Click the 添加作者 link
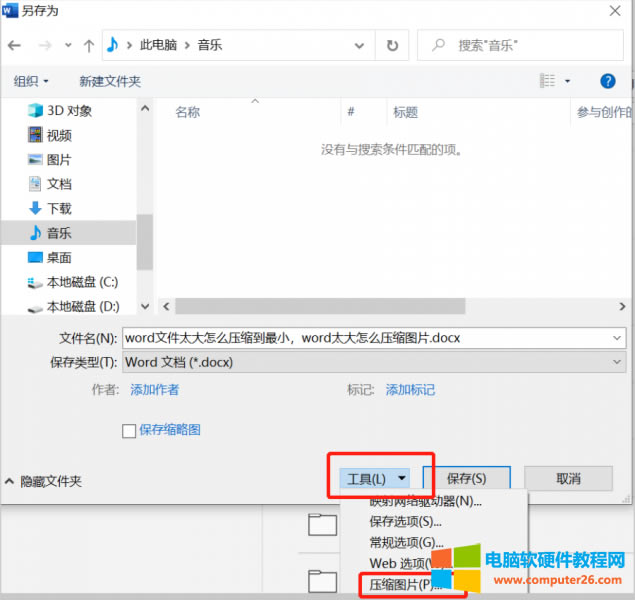The width and height of the screenshot is (635, 600). point(154,390)
